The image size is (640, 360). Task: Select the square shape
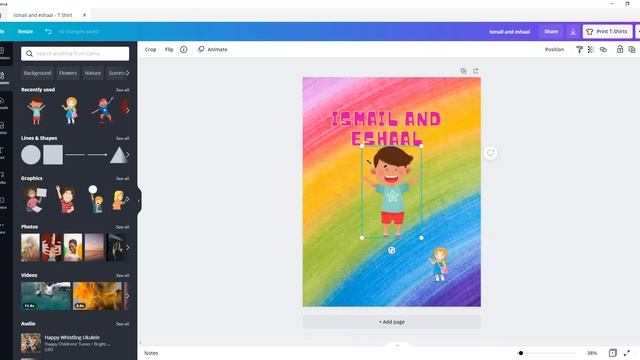click(x=53, y=155)
